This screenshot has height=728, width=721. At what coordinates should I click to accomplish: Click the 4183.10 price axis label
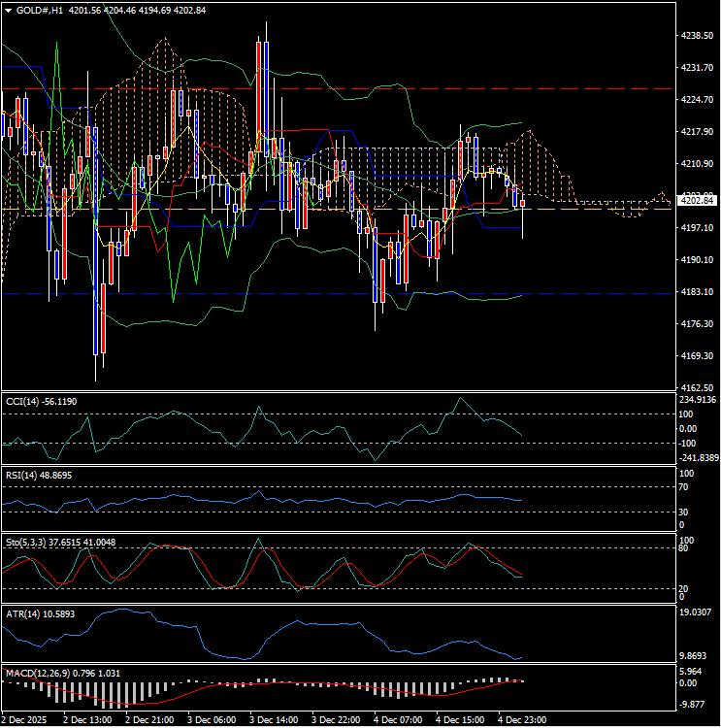(x=697, y=292)
